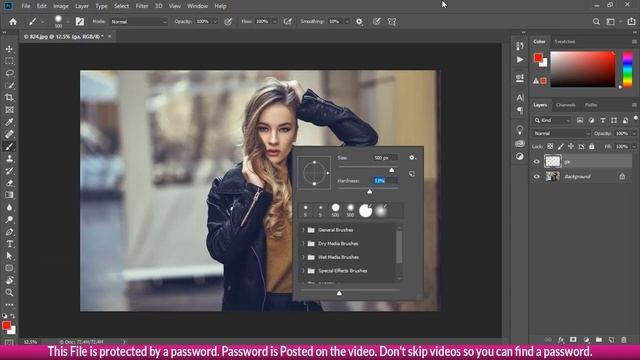Open the Brush Settings panel icon
640x360 pixels.
pos(80,22)
